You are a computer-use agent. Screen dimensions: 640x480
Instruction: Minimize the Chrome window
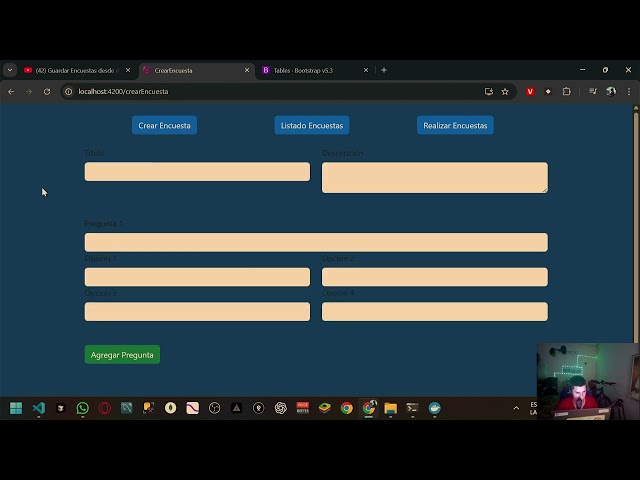(x=582, y=70)
